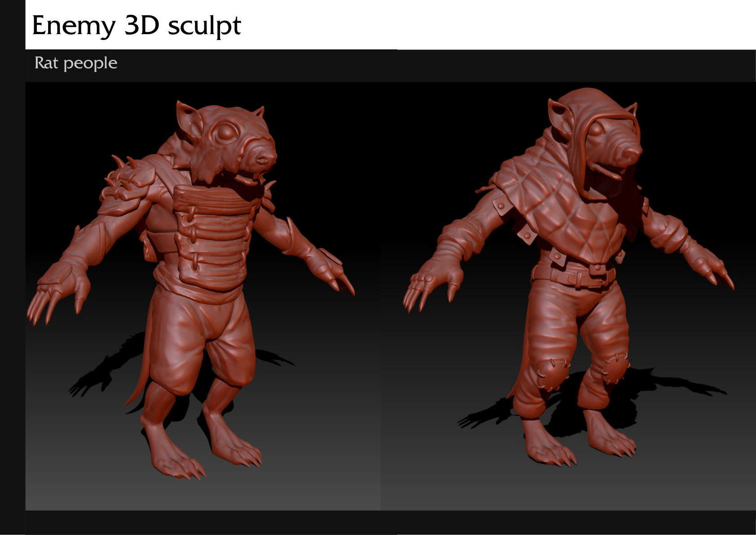This screenshot has height=535, width=756.
Task: Click the 'Enemy 3D sculpt' title text
Action: tap(136, 25)
